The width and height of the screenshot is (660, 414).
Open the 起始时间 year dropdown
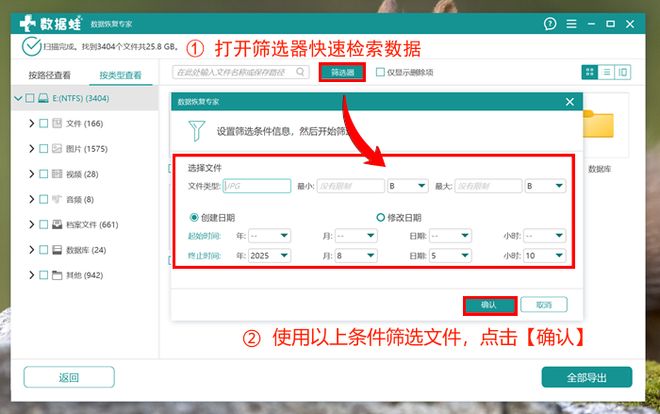click(269, 236)
